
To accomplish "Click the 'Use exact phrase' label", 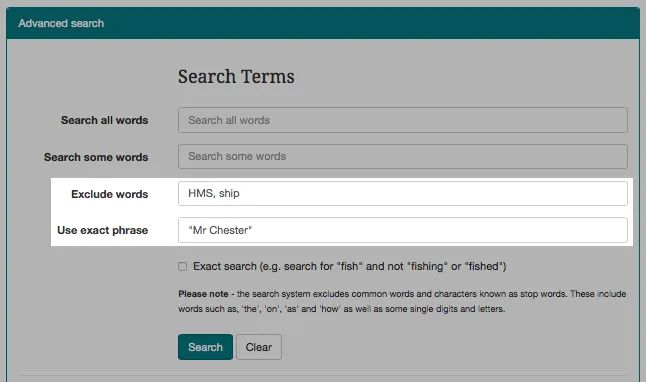I will pyautogui.click(x=103, y=230).
